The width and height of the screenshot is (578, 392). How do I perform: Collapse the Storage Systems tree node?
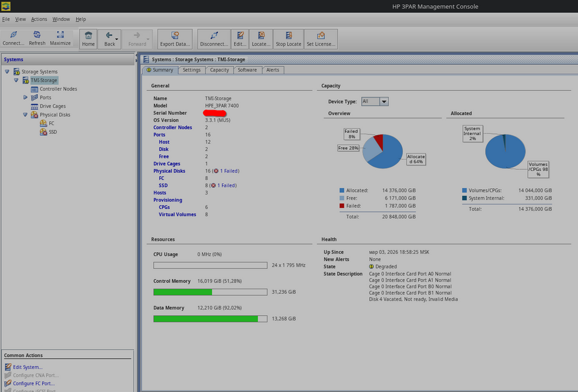7,72
